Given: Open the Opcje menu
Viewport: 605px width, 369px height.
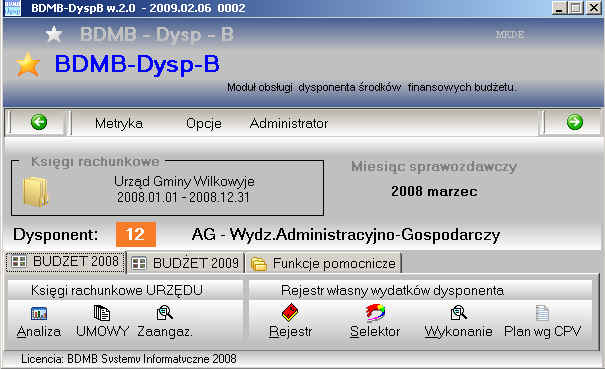Looking at the screenshot, I should pyautogui.click(x=204, y=124).
